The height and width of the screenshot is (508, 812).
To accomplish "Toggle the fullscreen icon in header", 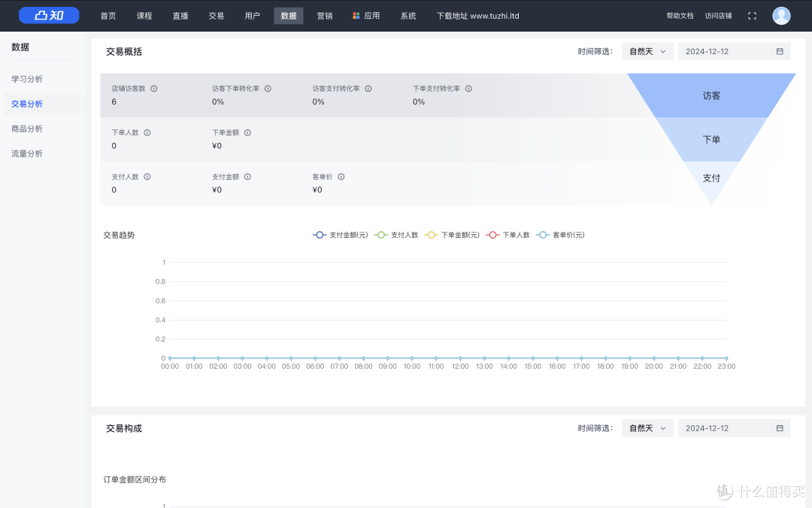I will pyautogui.click(x=752, y=16).
